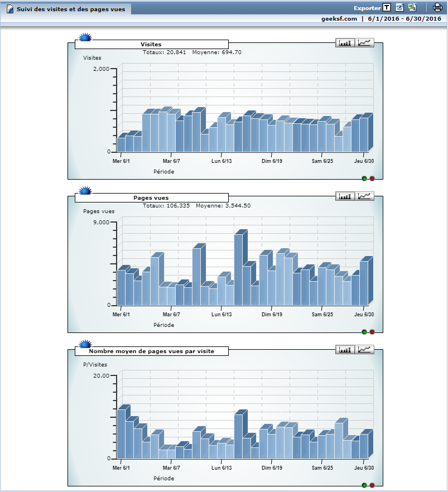Select Nombre moyen de pages vues par visite title
The width and height of the screenshot is (448, 492).
(x=151, y=351)
